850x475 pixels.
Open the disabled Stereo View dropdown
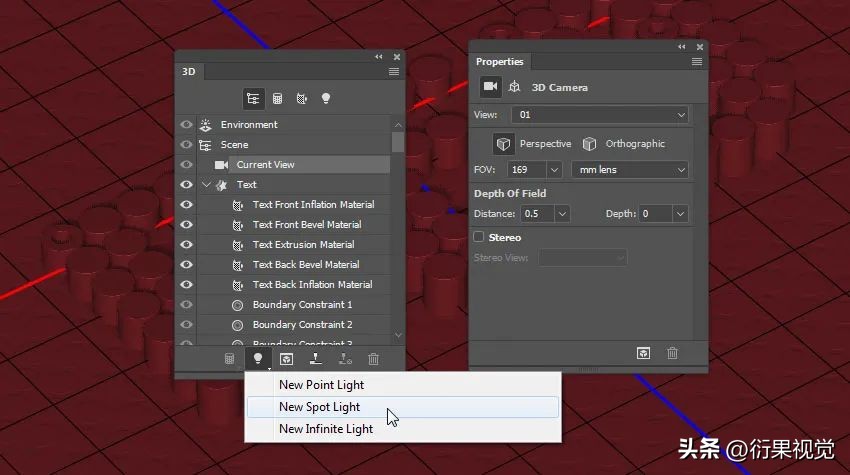583,258
